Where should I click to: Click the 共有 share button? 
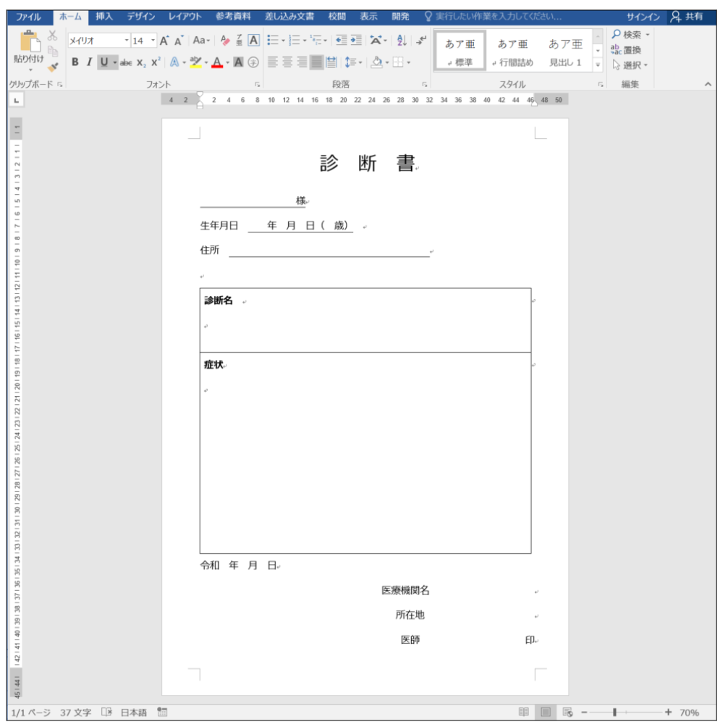687,16
